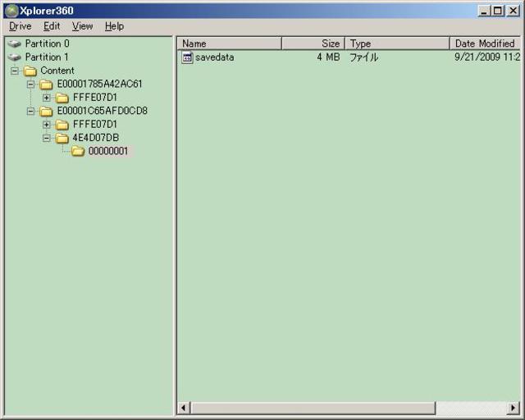Click the Partition 1 drive icon
The height and width of the screenshot is (420, 525).
coord(14,57)
